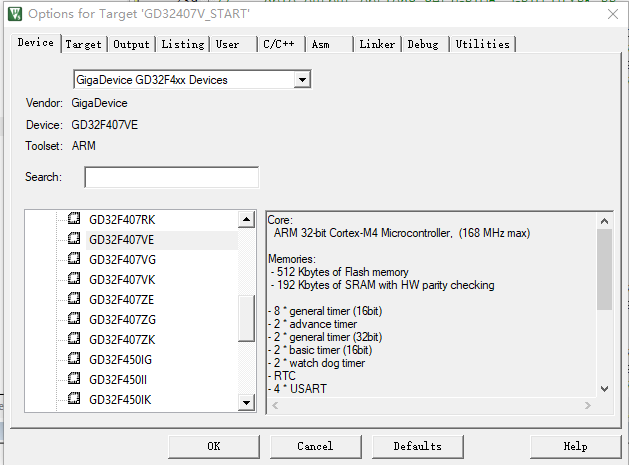Choose GD32F407VK from device tree

(x=122, y=280)
